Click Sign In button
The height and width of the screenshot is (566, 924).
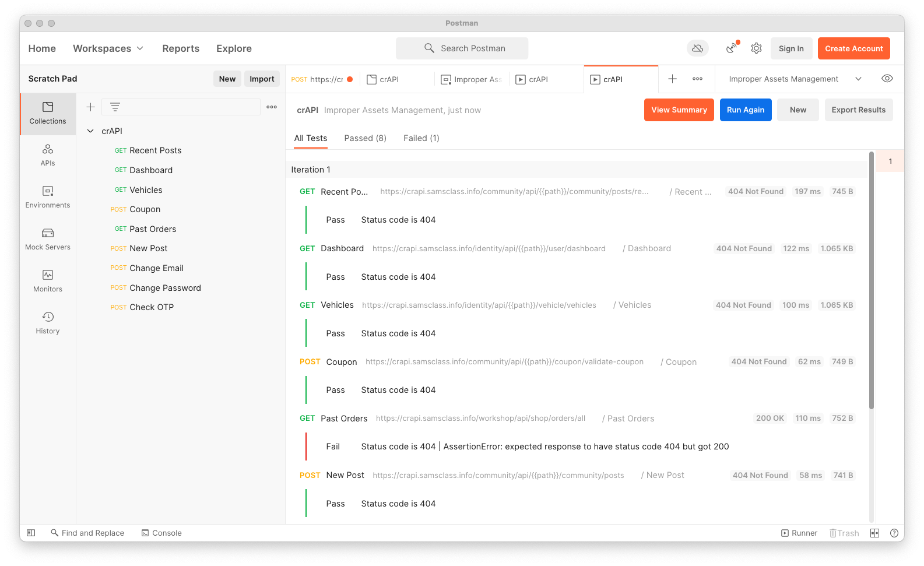(791, 48)
